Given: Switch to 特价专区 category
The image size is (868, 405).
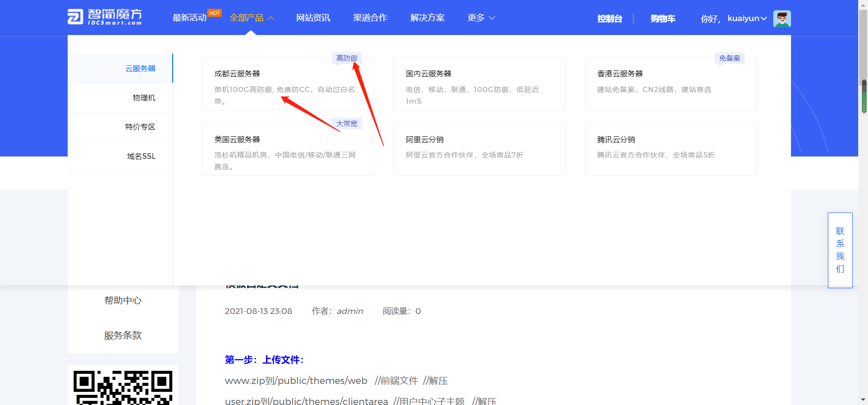Looking at the screenshot, I should (140, 127).
